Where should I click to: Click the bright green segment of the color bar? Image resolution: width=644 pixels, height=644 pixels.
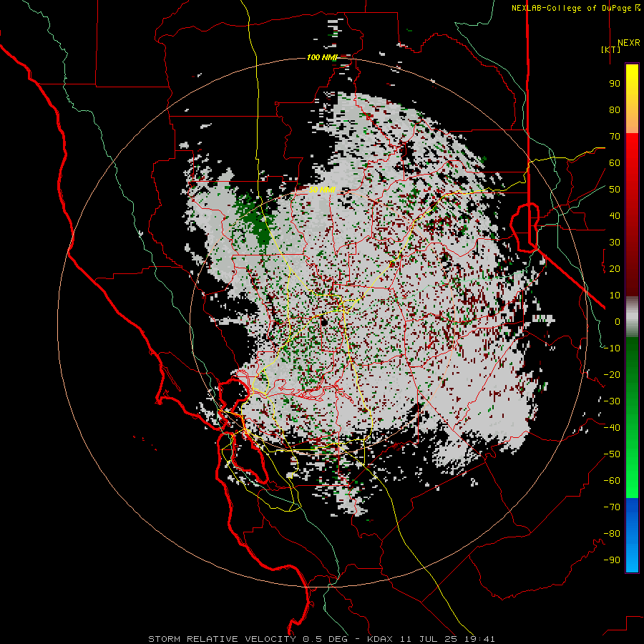[632, 472]
